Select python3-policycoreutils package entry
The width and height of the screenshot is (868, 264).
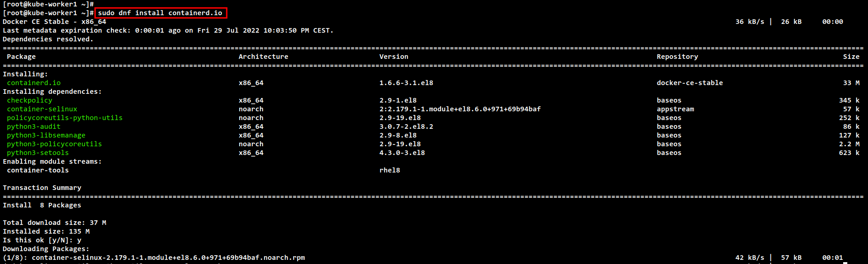(x=54, y=144)
